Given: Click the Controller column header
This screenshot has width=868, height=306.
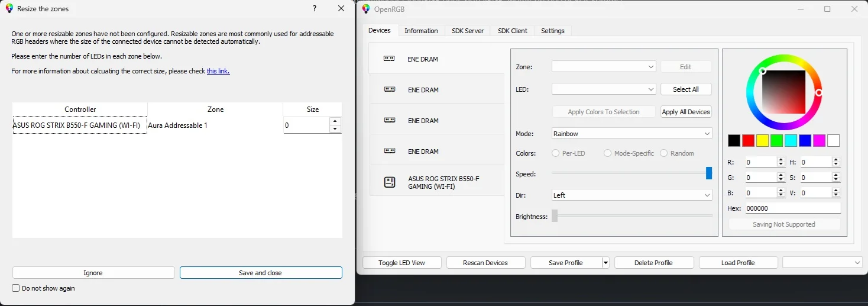Looking at the screenshot, I should (80, 109).
